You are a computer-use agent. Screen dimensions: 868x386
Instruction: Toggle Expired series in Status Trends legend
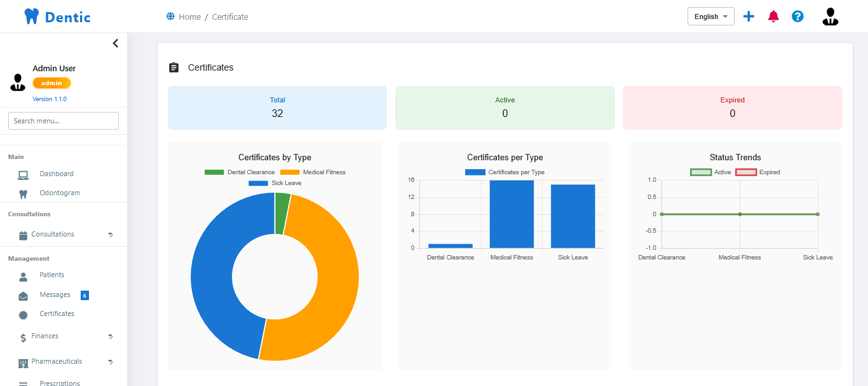pyautogui.click(x=757, y=172)
